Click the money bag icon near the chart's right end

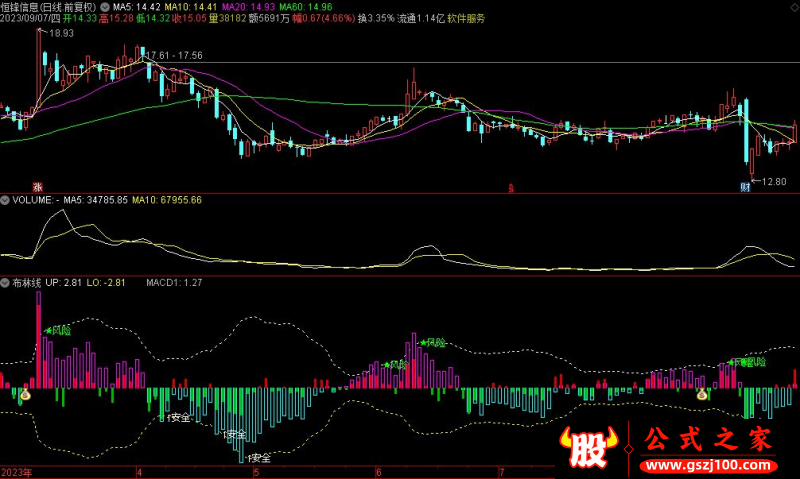(703, 394)
